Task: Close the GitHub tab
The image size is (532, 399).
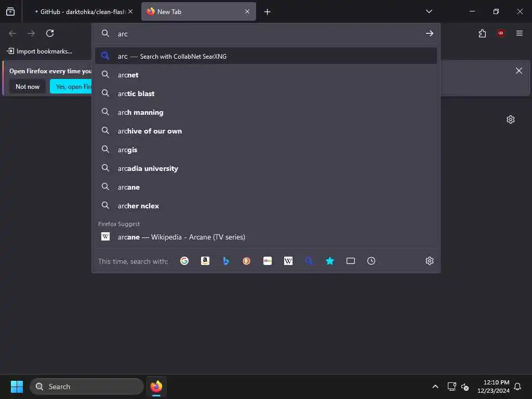Action: [130, 11]
